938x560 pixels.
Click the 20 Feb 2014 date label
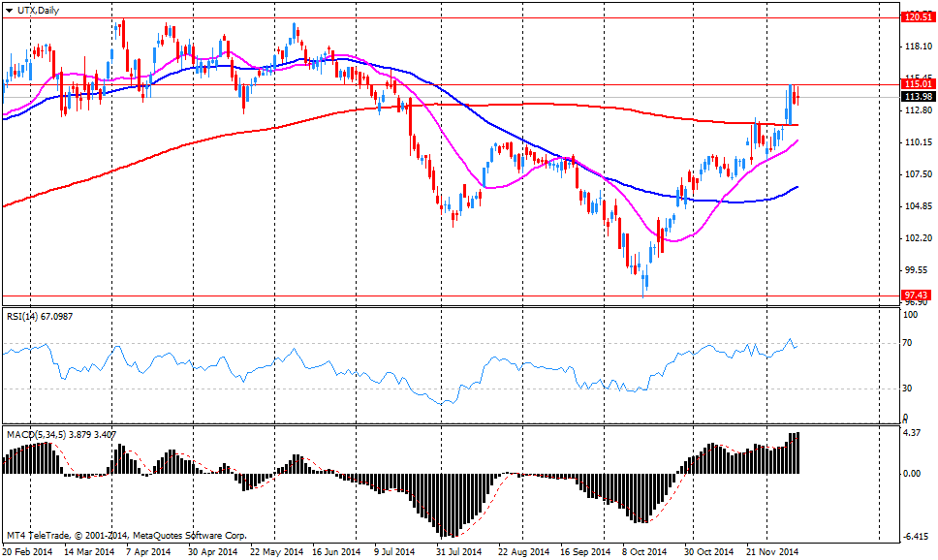click(27, 552)
